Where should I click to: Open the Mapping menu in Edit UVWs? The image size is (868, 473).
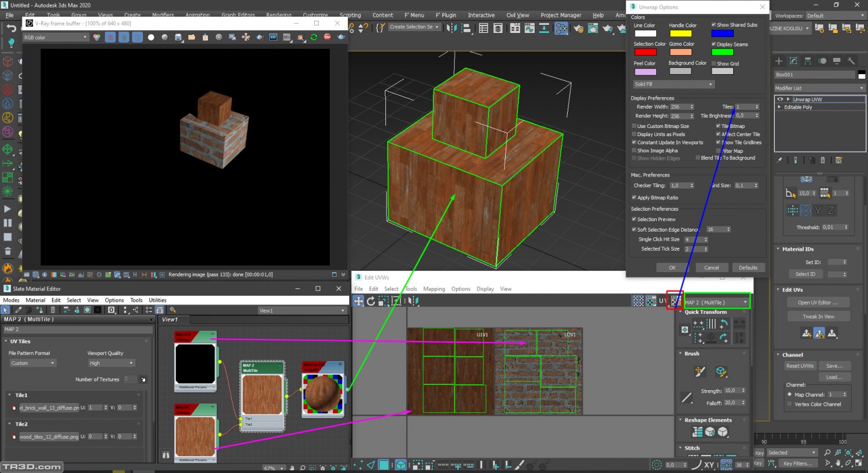click(433, 289)
